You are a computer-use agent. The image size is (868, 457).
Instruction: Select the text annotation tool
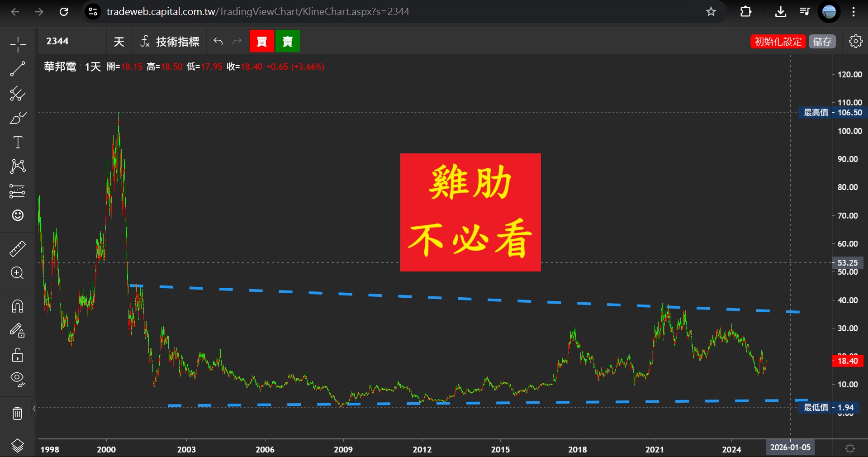(18, 142)
